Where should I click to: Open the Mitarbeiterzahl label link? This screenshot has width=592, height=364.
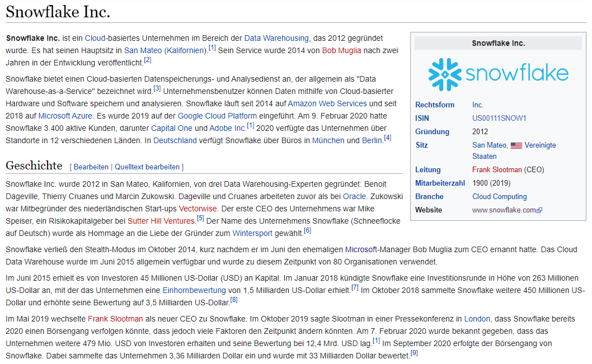(440, 183)
